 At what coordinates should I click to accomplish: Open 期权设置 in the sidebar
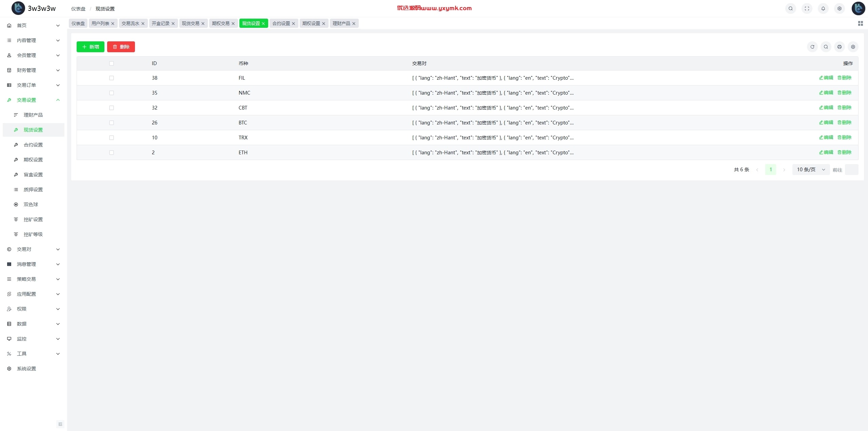pos(33,160)
